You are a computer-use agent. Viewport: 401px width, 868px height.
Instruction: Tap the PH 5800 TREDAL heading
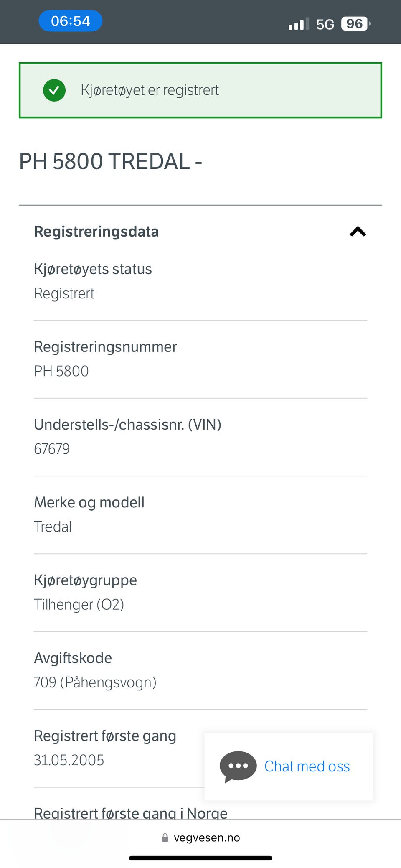[111, 161]
